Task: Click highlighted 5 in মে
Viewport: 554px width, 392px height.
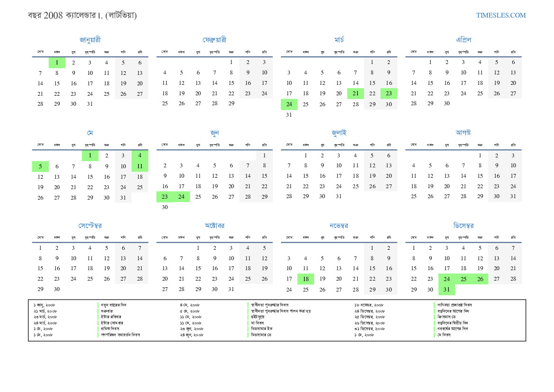Action: 40,166
